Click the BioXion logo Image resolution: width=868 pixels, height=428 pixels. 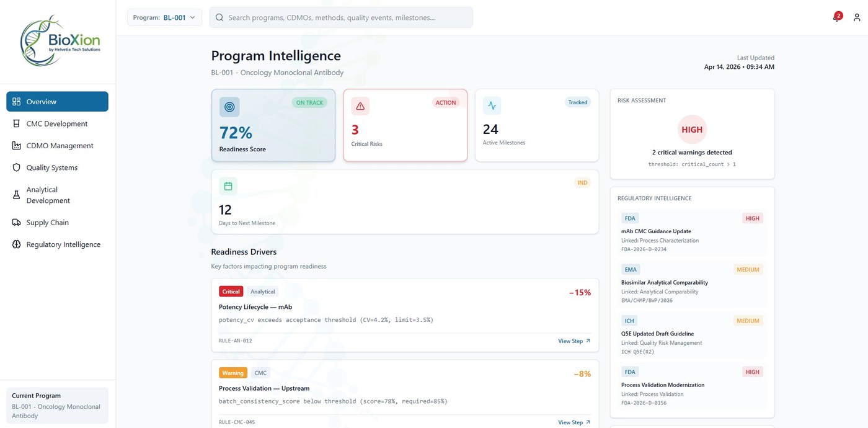pos(60,40)
